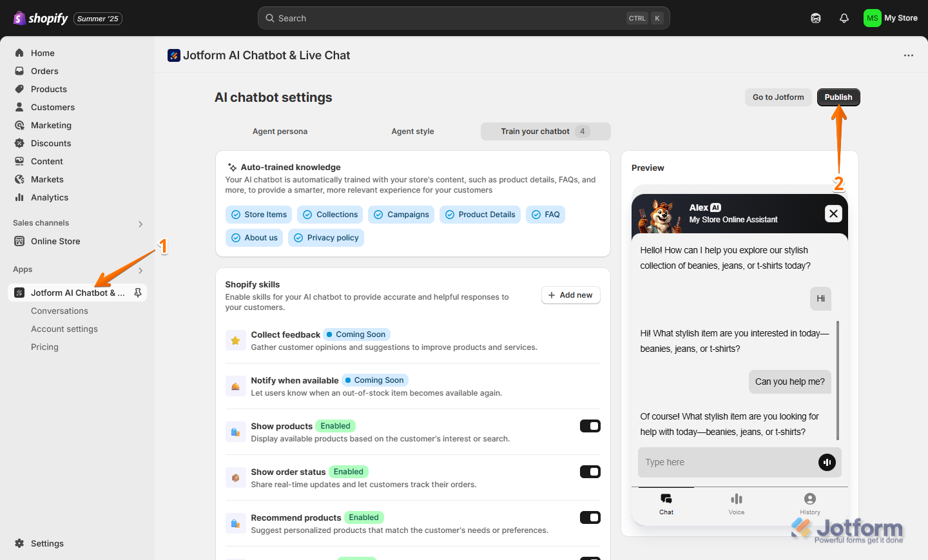Click the Shopify logo
This screenshot has width=928, height=560.
(41, 18)
